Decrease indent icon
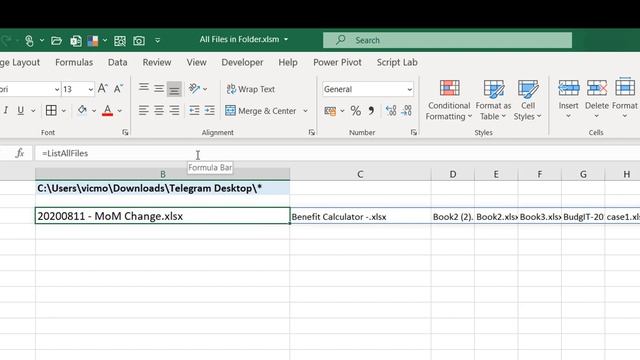Screen dimensions: 640x360 pyautogui.click(x=194, y=110)
